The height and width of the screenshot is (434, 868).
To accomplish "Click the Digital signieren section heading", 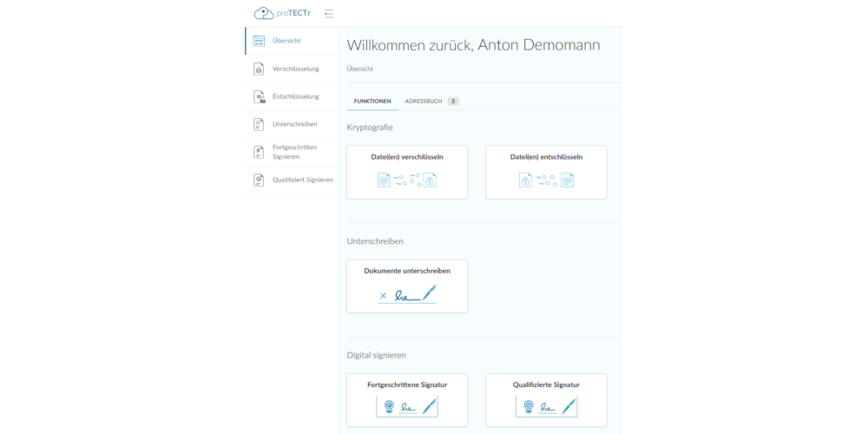I will pos(377,355).
